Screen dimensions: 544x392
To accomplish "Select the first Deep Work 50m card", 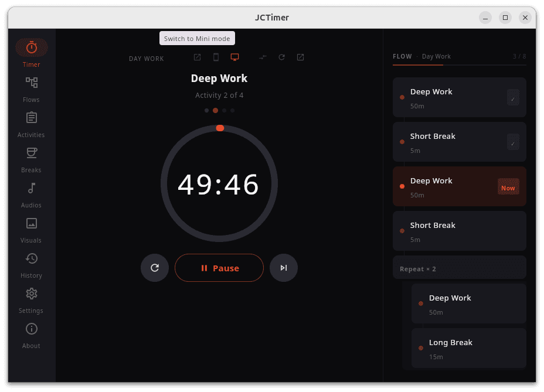I will [460, 97].
